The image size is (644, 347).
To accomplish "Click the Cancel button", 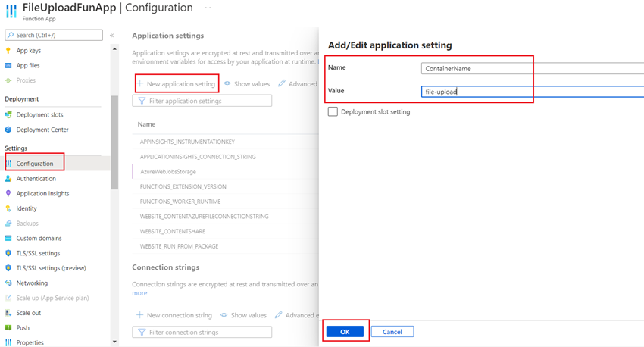I will click(392, 331).
